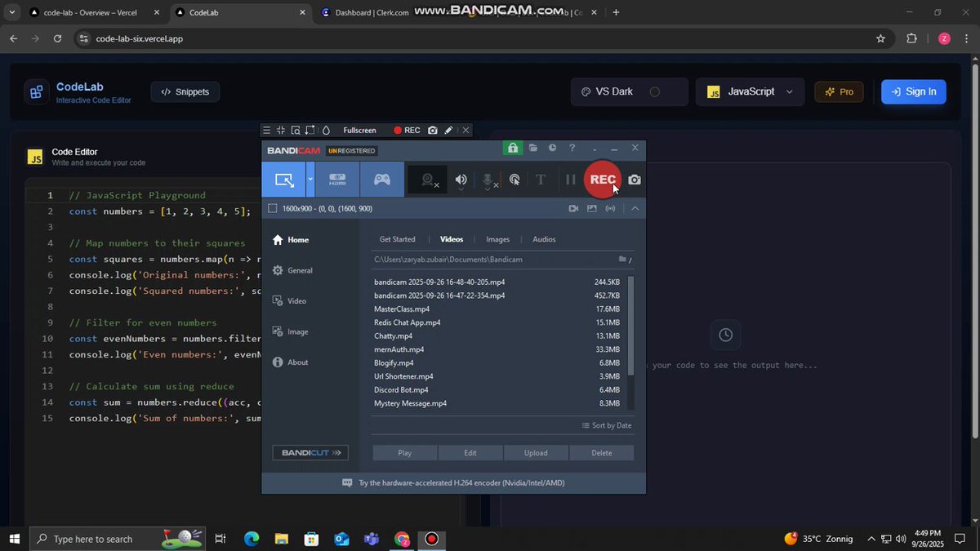Show hidden system tray icons
Screen dimensions: 980x551
pos(871,539)
